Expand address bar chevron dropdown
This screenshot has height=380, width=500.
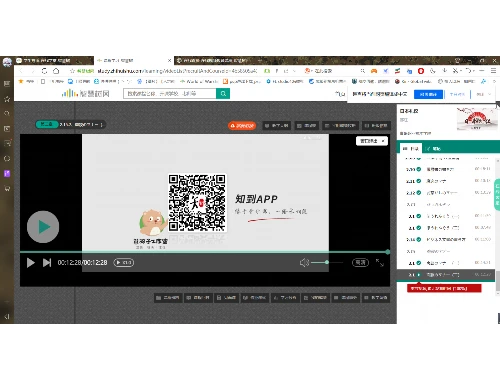(x=294, y=71)
